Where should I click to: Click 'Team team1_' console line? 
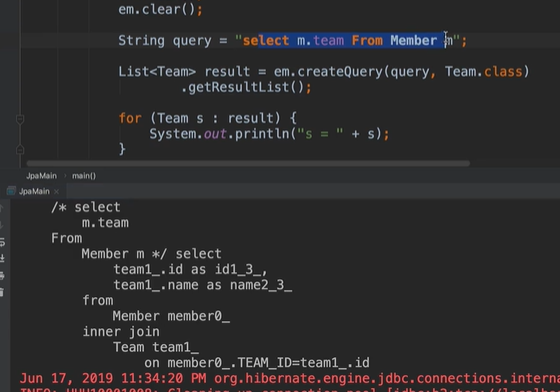click(156, 347)
